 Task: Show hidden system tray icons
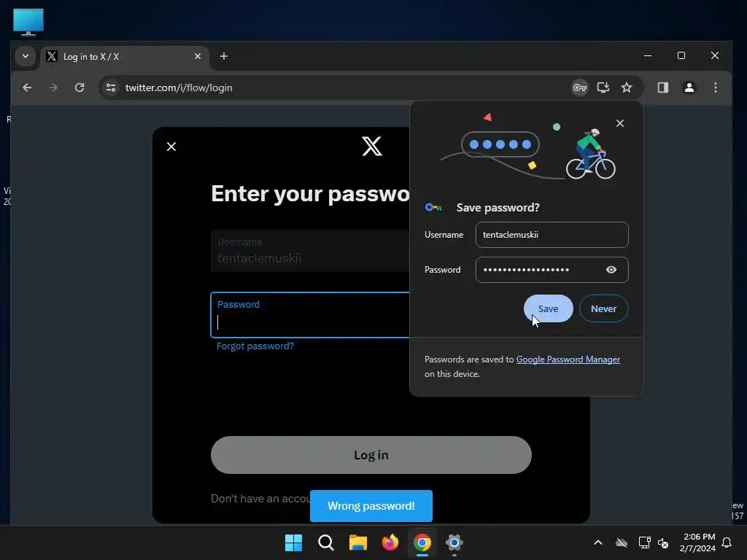[598, 542]
